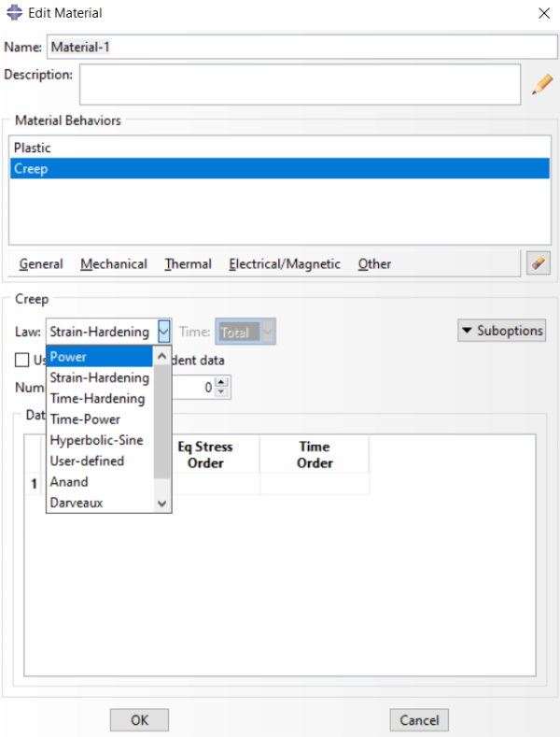Open the Electrical/Magnetic menu

click(x=285, y=264)
